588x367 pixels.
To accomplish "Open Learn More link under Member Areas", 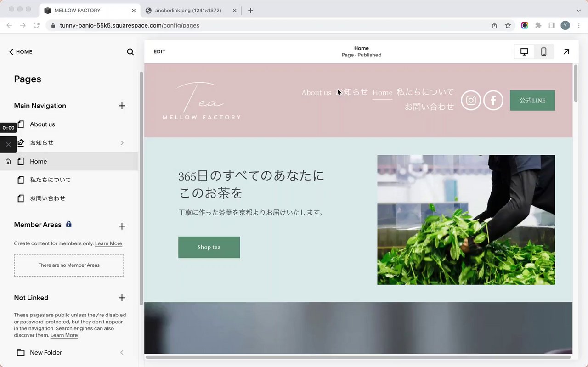I will (x=108, y=243).
